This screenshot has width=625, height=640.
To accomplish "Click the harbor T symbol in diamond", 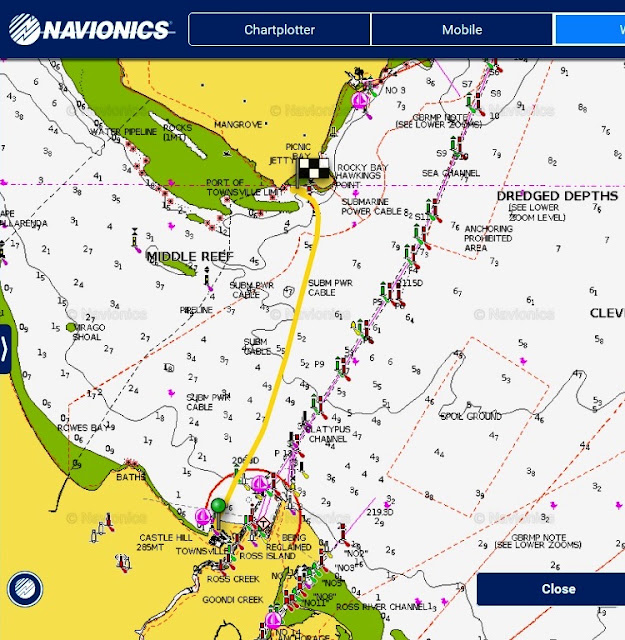I will 264,523.
